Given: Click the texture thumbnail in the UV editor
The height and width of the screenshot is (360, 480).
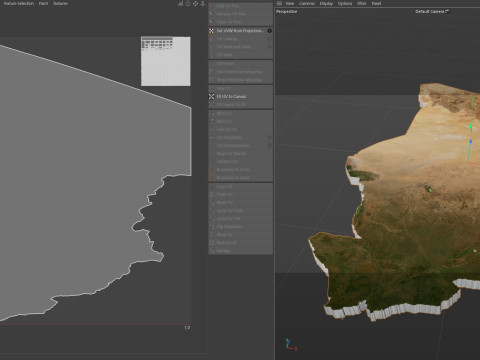Looking at the screenshot, I should [x=166, y=61].
